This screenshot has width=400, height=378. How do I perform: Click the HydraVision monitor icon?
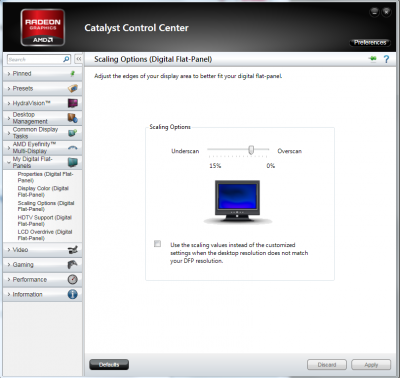[73, 103]
